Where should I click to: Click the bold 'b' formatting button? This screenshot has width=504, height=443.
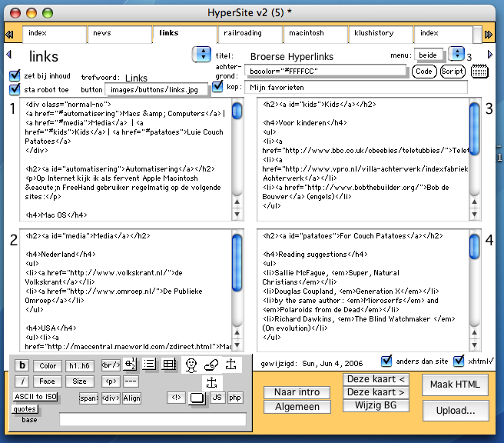click(22, 365)
